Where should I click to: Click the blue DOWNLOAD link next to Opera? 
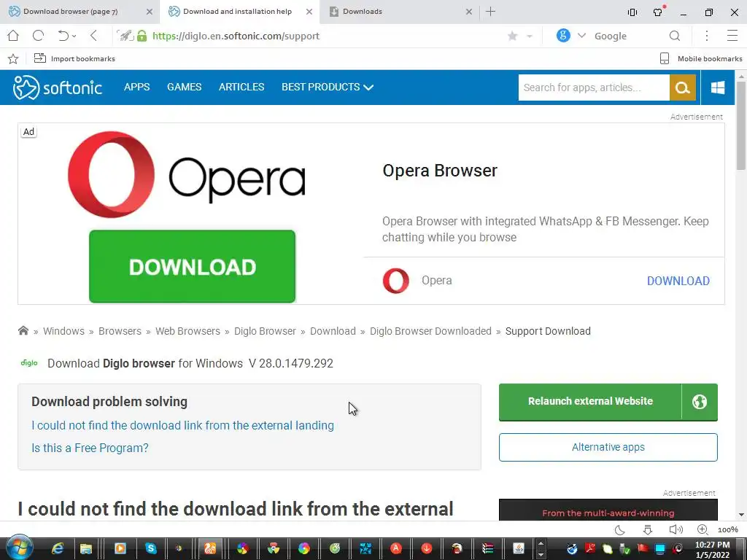click(678, 281)
